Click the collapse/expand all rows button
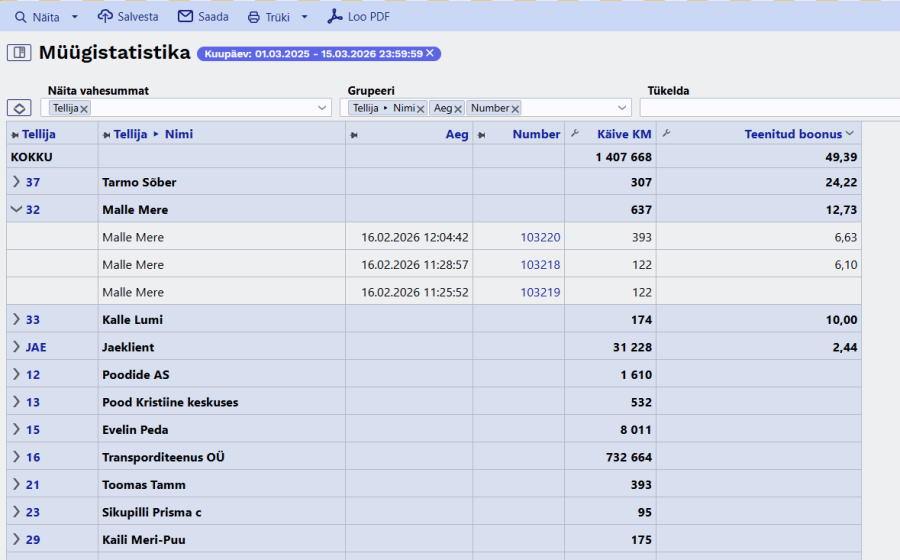Image resolution: width=900 pixels, height=560 pixels. click(18, 108)
